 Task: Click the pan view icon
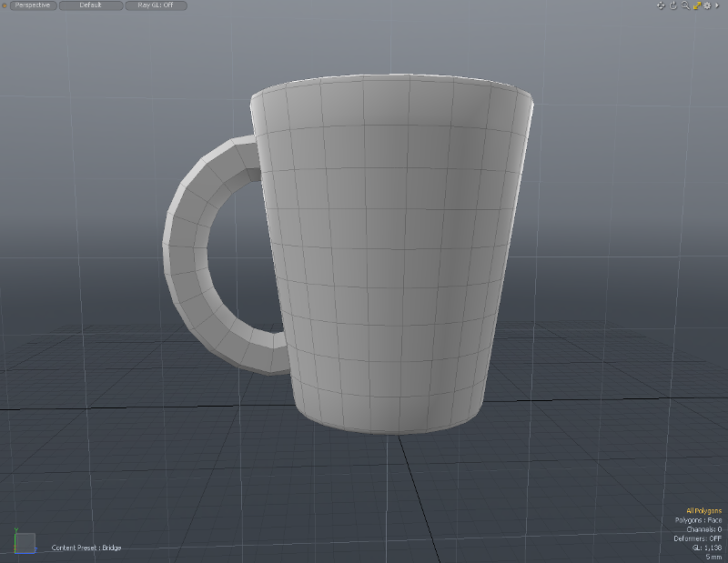(x=662, y=5)
